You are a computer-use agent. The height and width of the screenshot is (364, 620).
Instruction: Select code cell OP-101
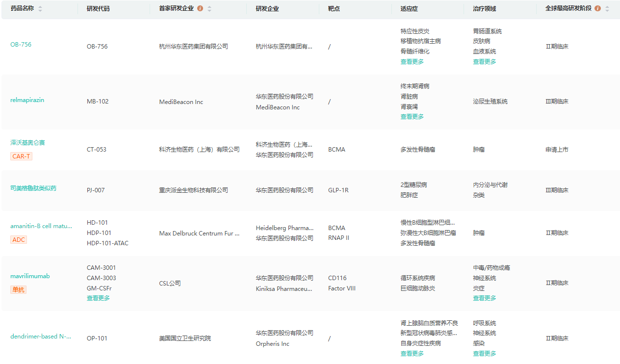[x=97, y=338]
